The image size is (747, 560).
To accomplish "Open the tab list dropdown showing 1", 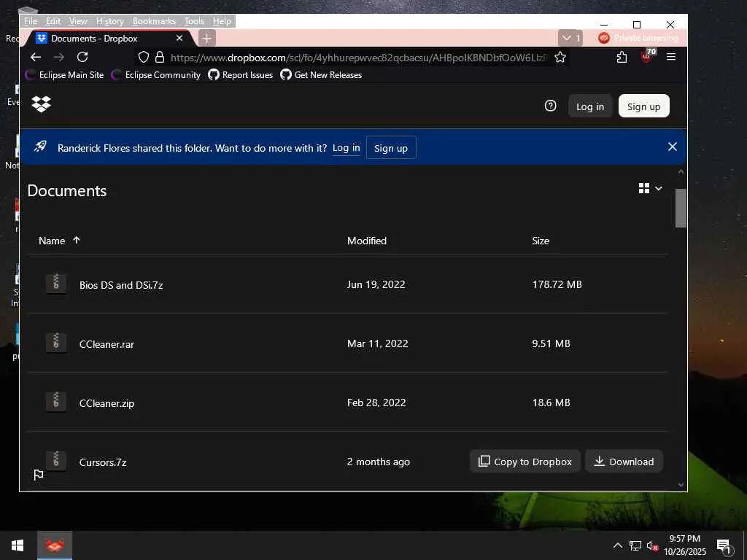I will (570, 38).
